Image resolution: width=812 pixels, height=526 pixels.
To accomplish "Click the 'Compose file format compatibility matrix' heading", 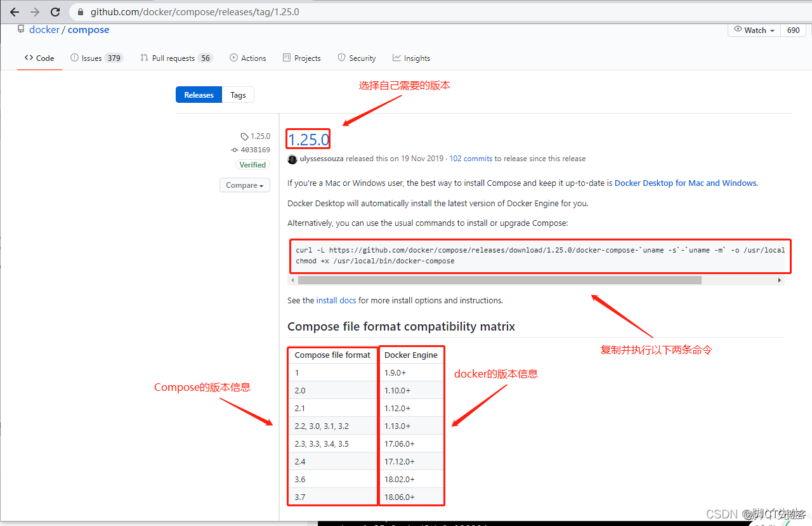I will [x=402, y=327].
